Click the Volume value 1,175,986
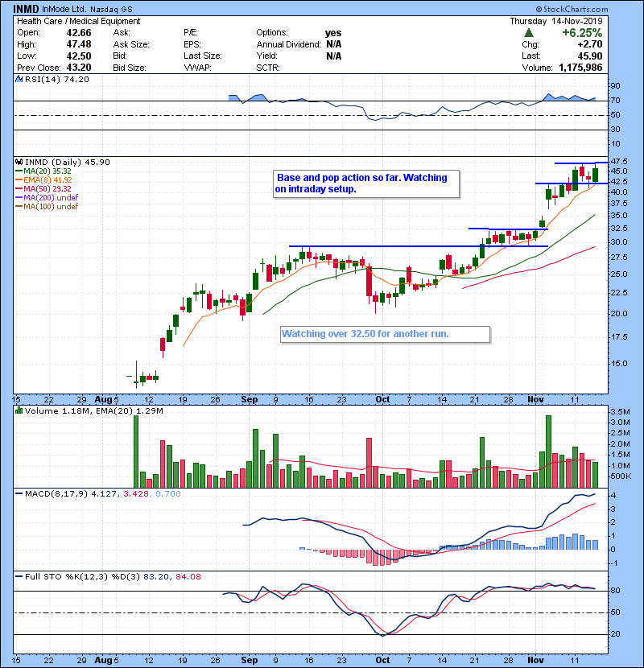The width and height of the screenshot is (644, 668). coord(580,68)
